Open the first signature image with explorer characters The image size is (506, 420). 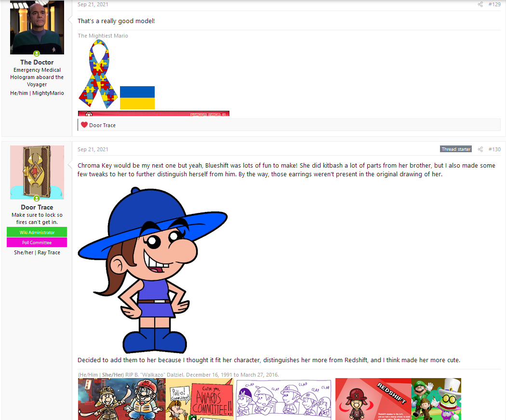[x=121, y=399]
